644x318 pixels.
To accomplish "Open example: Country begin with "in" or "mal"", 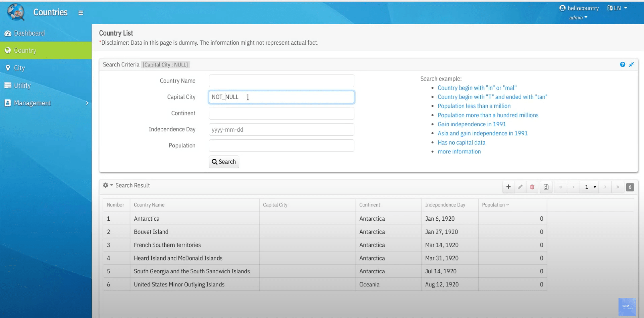I will [x=477, y=88].
